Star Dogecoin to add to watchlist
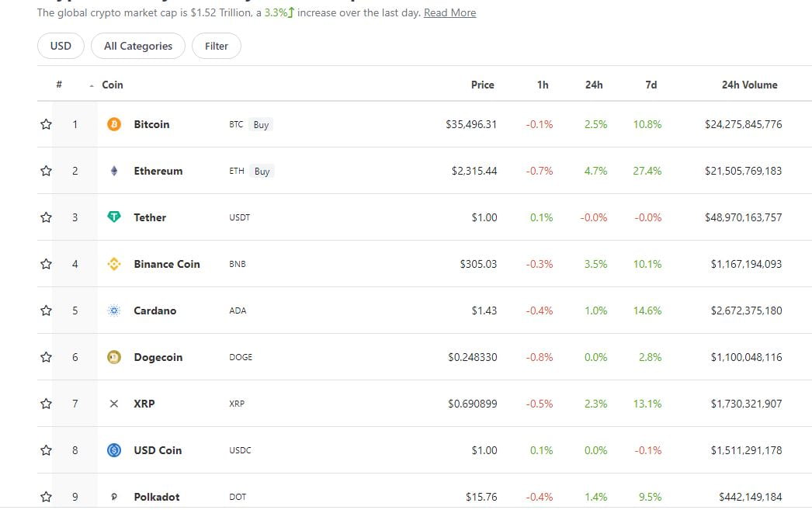812x510 pixels. coord(46,357)
